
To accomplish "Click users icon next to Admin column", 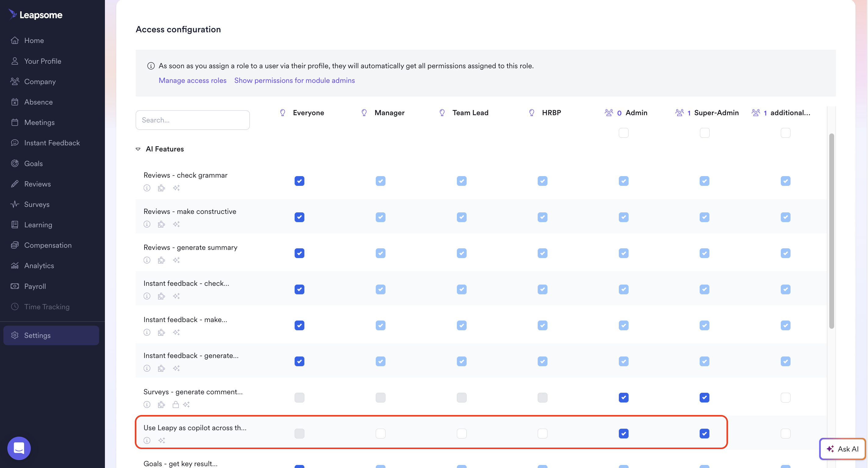I will [x=609, y=112].
